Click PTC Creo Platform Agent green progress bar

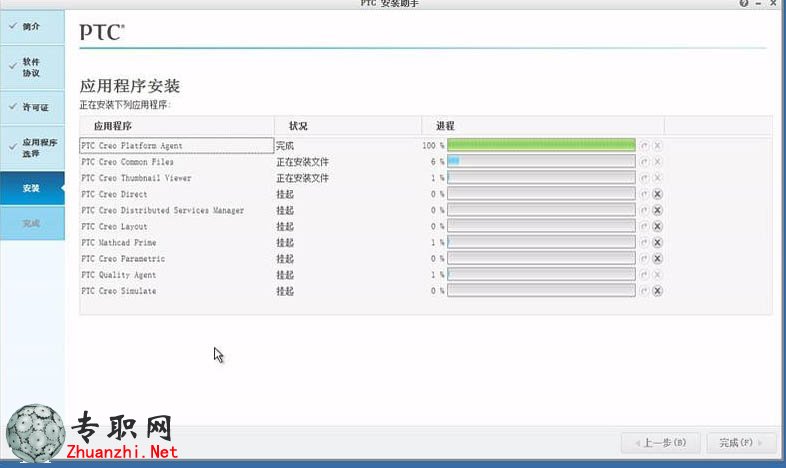541,145
